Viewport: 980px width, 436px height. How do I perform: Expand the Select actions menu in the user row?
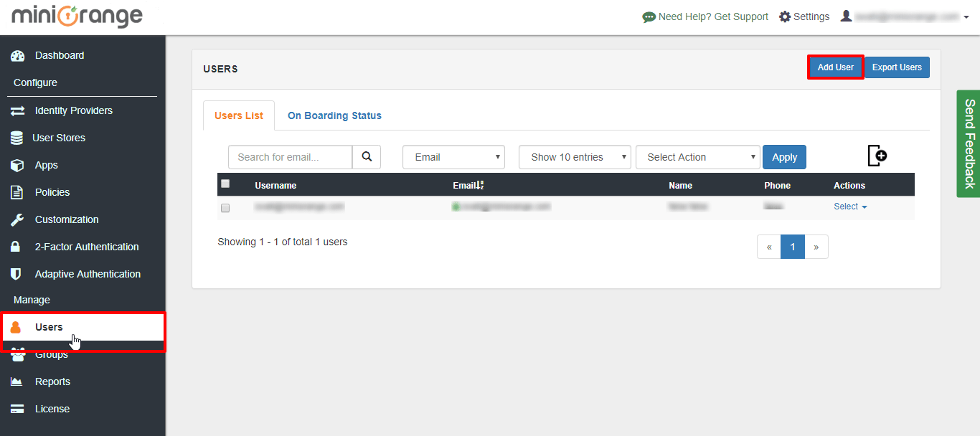click(x=850, y=207)
